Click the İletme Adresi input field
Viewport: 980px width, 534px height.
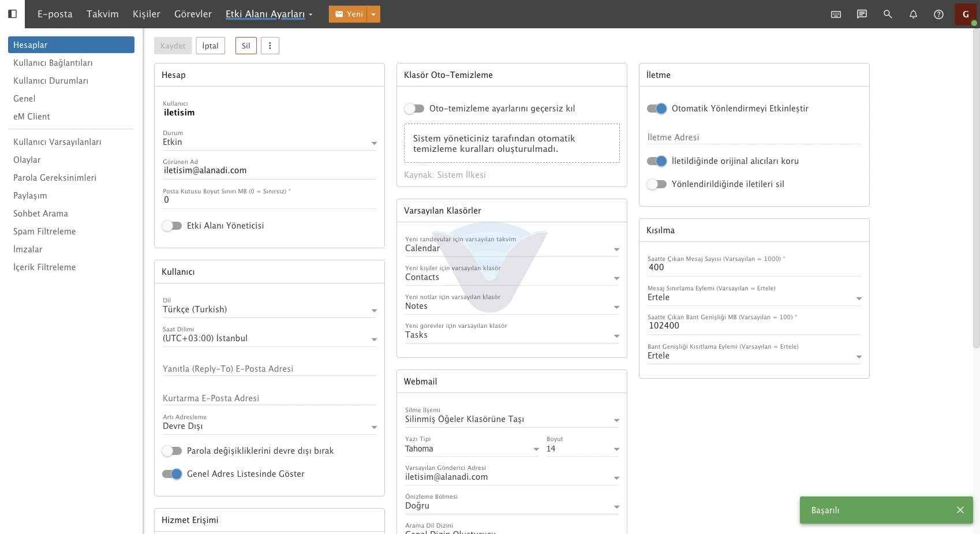tap(754, 137)
